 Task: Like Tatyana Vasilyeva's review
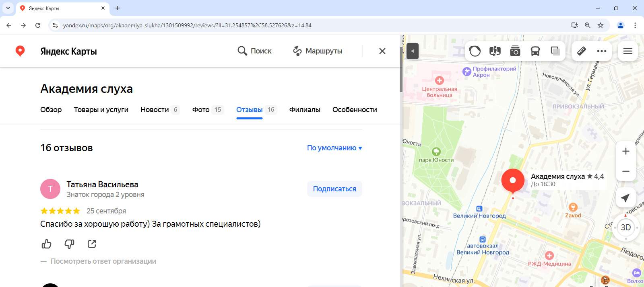click(x=47, y=244)
